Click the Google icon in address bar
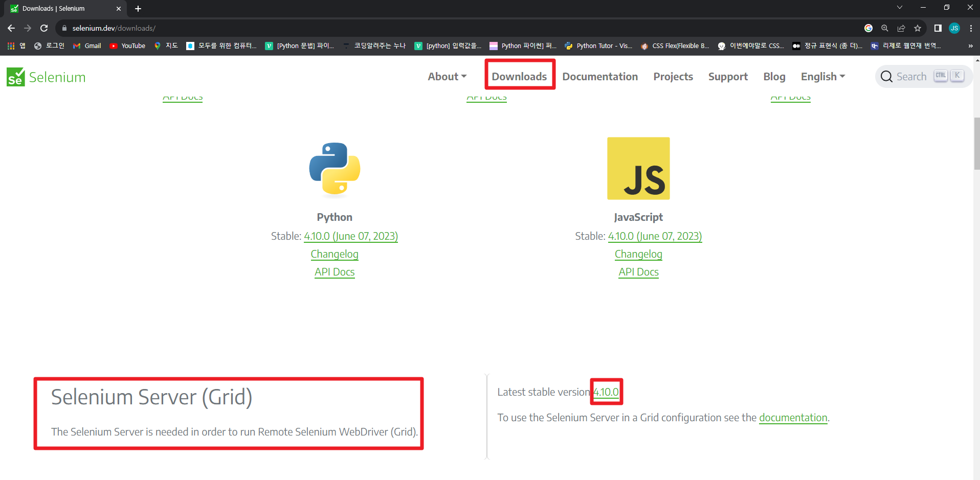980x480 pixels. click(868, 28)
